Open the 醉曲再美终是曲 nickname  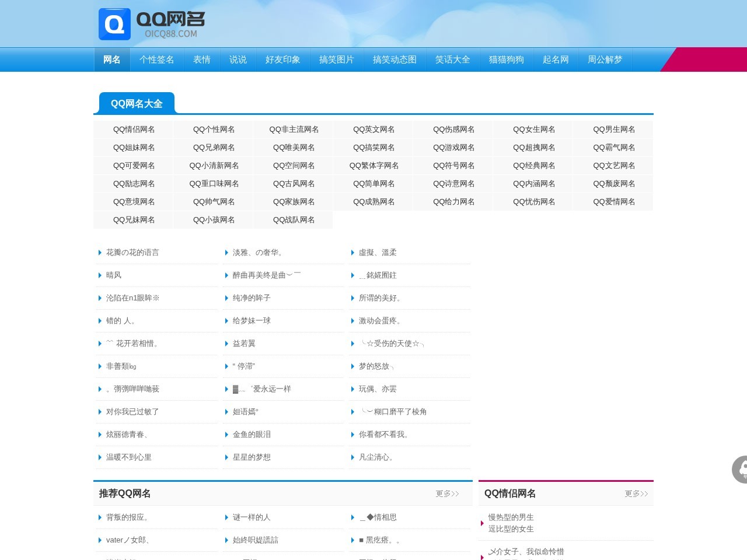pos(266,275)
